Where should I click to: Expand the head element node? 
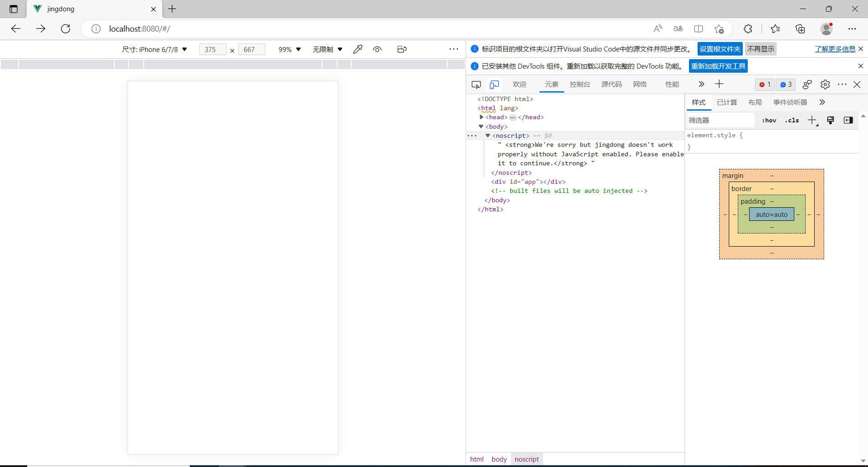(x=481, y=117)
